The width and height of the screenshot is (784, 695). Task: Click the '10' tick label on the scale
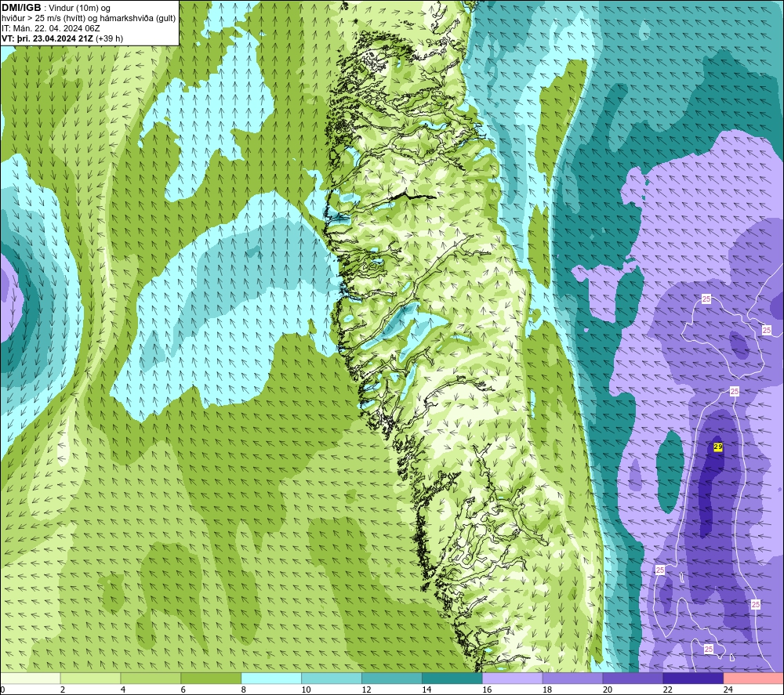click(306, 690)
